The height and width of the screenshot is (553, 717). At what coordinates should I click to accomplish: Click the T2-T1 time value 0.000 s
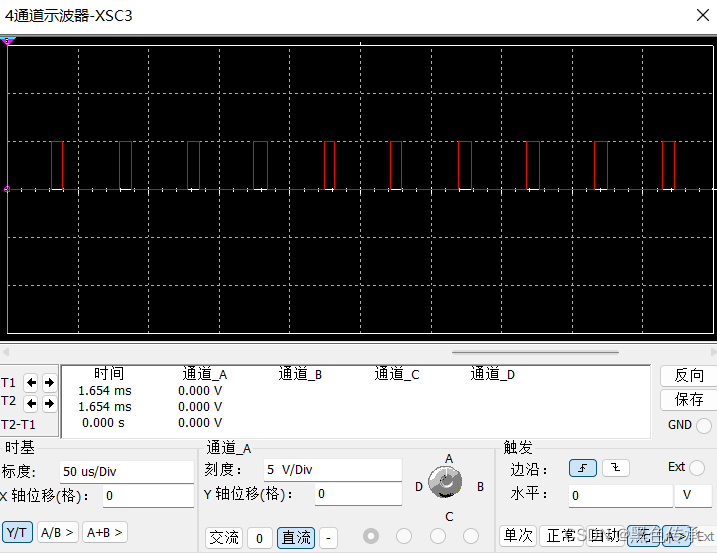tap(103, 423)
